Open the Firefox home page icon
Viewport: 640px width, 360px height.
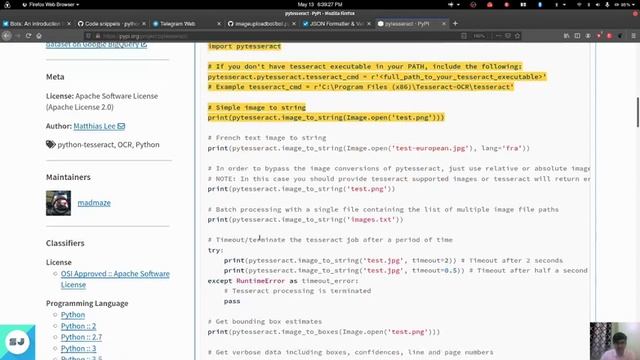(x=39, y=36)
